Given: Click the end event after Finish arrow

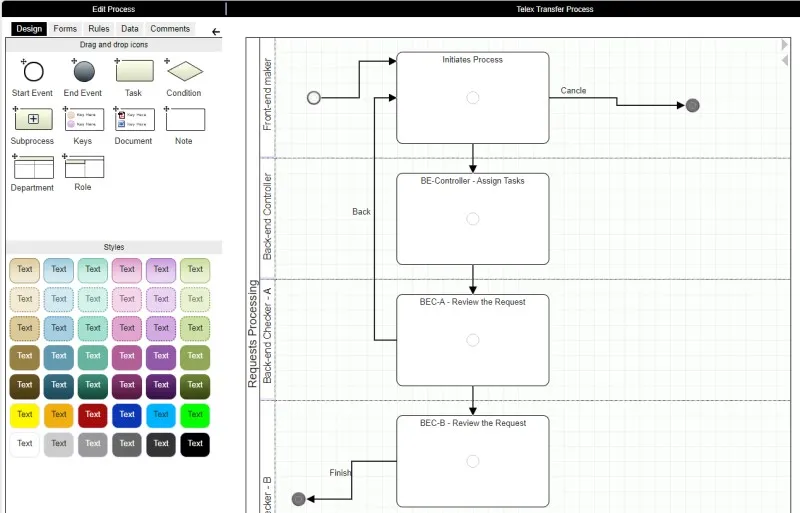Looking at the screenshot, I should (x=298, y=499).
